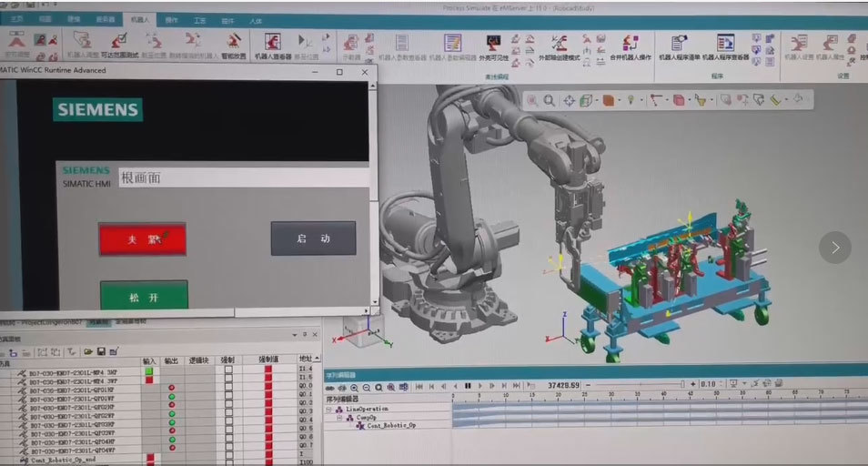Tick the 强制 checkbox for address Q0.7

click(228, 447)
